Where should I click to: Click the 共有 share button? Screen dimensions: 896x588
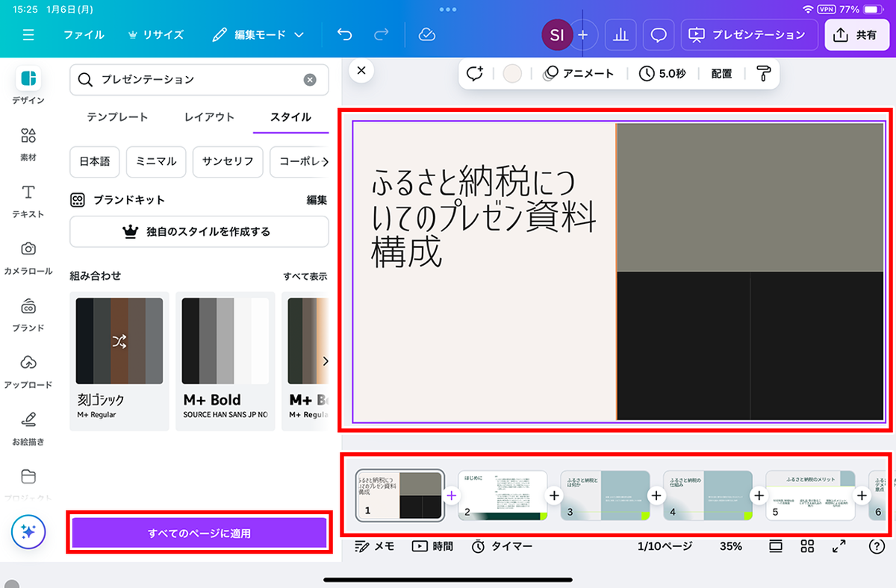click(x=857, y=35)
